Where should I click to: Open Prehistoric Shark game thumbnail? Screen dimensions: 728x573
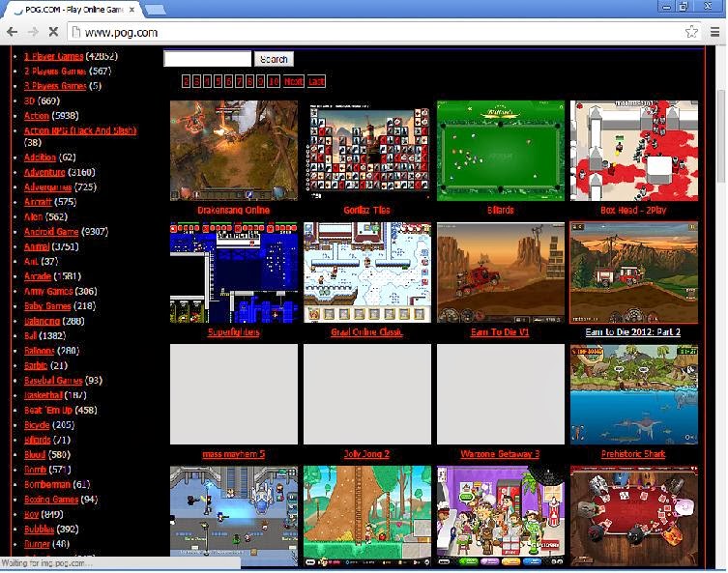(634, 394)
